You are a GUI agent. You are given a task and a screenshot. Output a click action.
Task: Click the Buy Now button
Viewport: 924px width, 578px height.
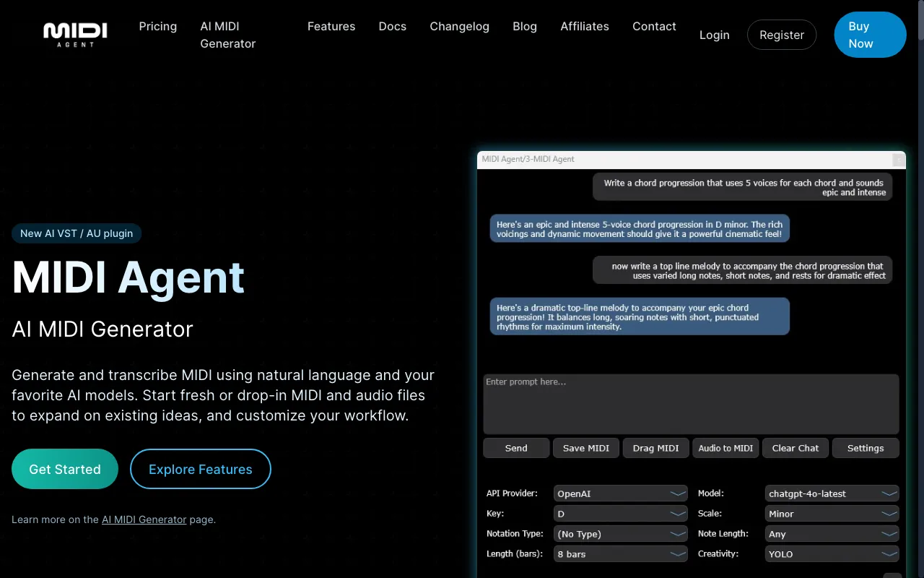(x=870, y=35)
